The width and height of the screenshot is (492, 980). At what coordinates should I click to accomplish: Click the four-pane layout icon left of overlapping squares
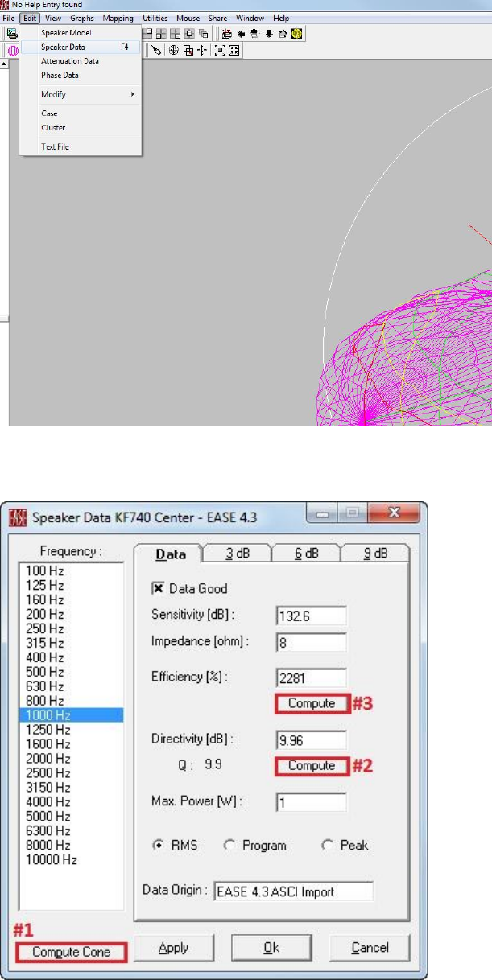(174, 33)
